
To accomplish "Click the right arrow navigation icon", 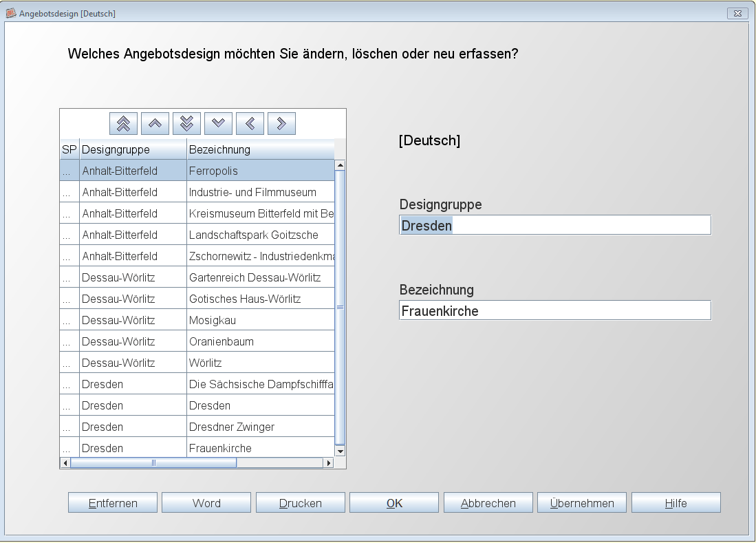I will pos(281,123).
